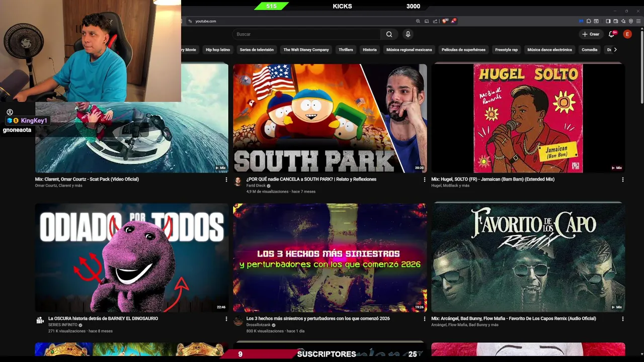Toggle the browser sidebar panel icon
The width and height of the screenshot is (644, 362).
coord(608,21)
